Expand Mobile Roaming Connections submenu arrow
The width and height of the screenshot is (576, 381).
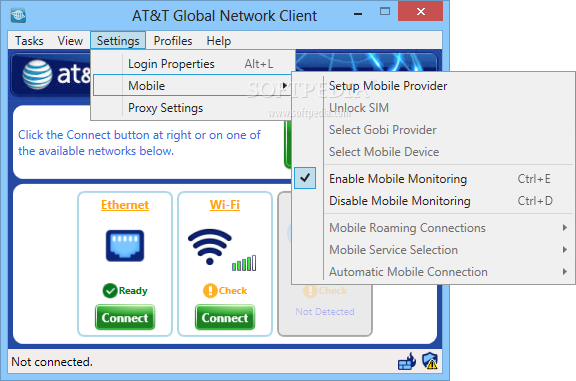(565, 228)
